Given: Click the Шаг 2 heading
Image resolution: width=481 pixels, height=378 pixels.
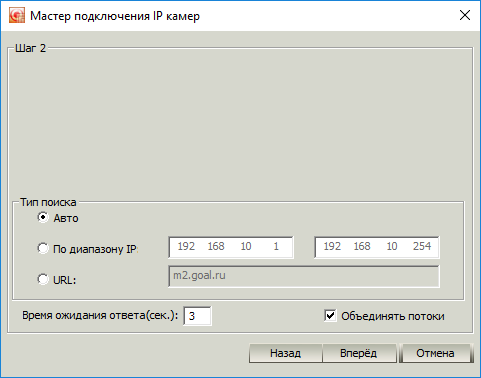Looking at the screenshot, I should pos(31,48).
